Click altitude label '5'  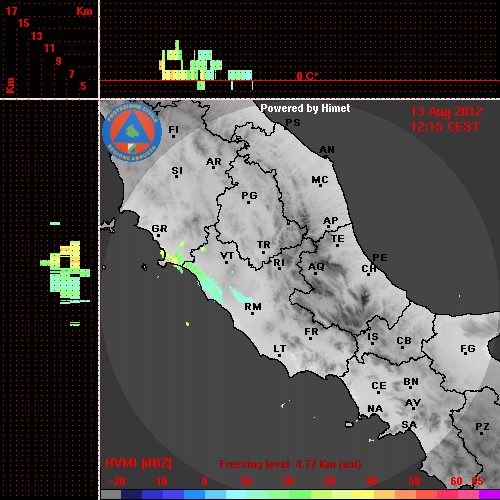pyautogui.click(x=83, y=86)
